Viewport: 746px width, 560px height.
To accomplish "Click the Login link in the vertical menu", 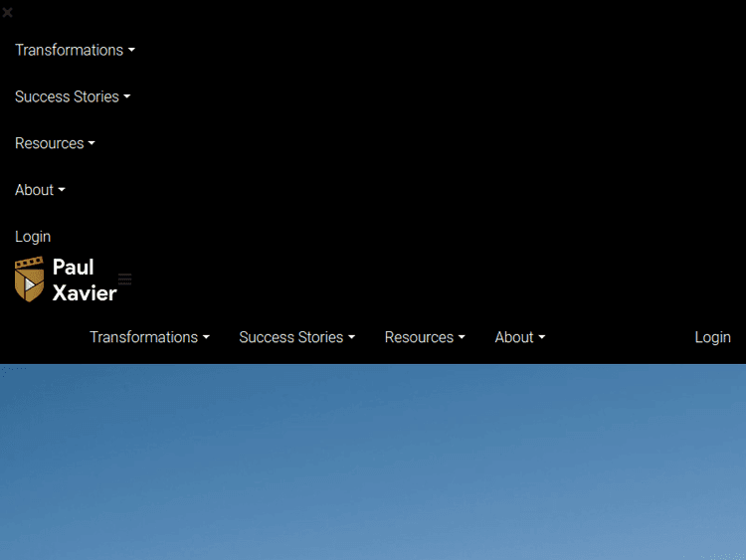I will (33, 237).
